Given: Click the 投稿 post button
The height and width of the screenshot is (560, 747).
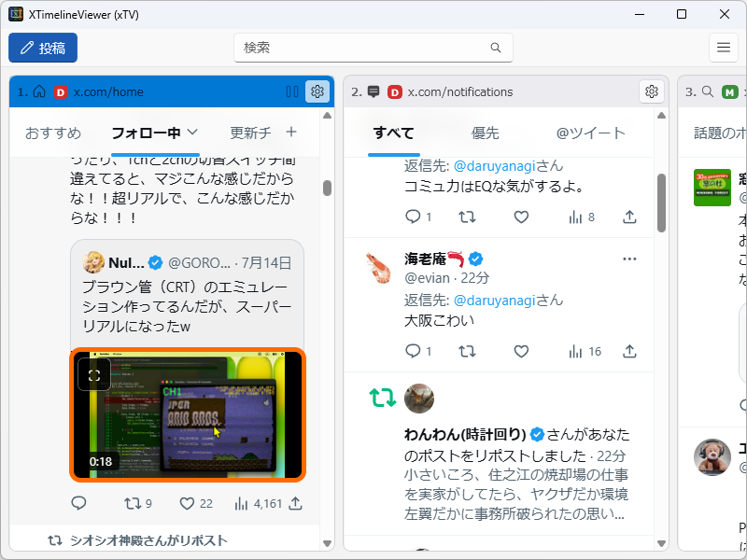Looking at the screenshot, I should (43, 48).
